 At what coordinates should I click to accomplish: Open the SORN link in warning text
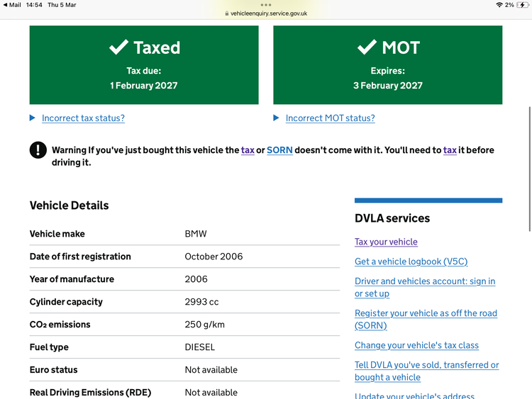click(x=279, y=150)
